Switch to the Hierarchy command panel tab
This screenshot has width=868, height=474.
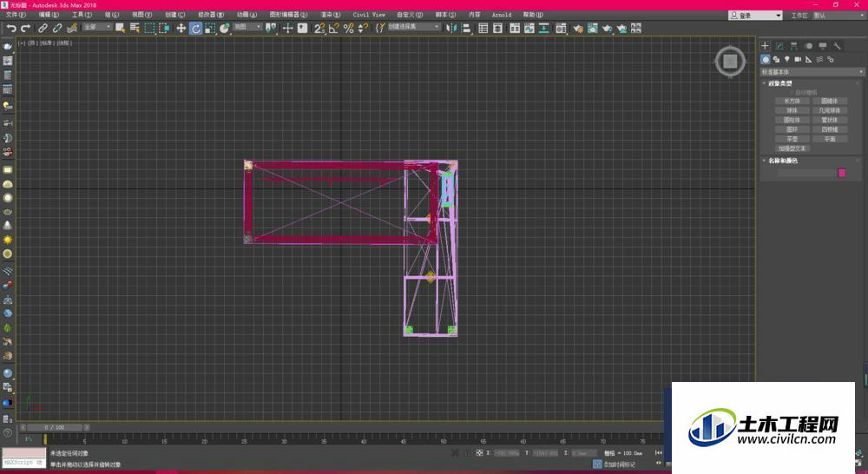tap(794, 46)
